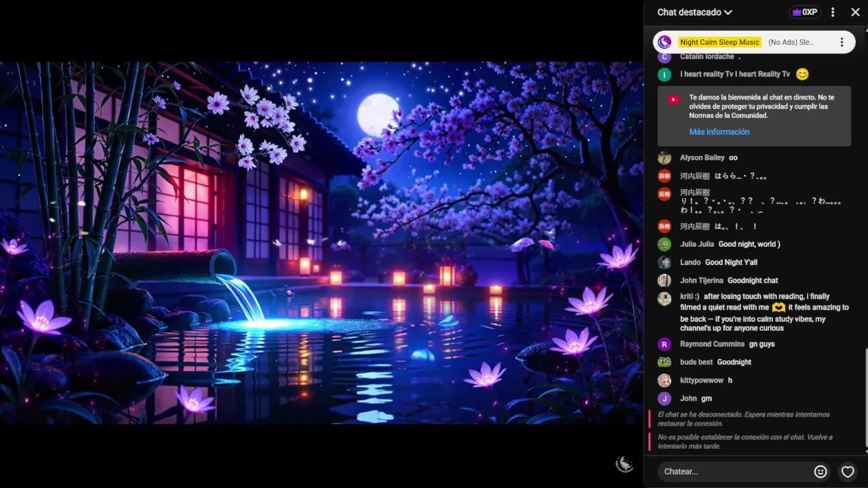Select the Good night, world message
The image size is (868, 488).
[x=749, y=244]
